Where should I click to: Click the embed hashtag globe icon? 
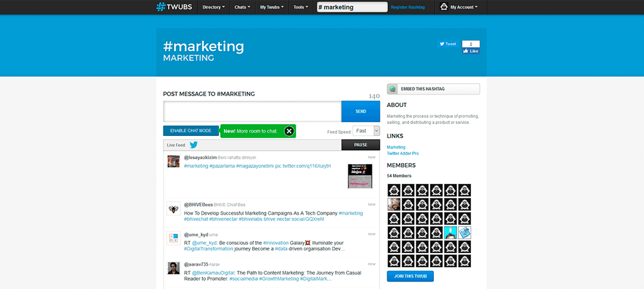[x=393, y=89]
